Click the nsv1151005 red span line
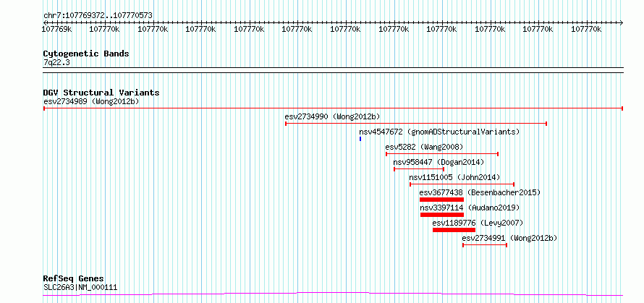Image resolution: width=644 pixels, height=303 pixels. coord(462,184)
